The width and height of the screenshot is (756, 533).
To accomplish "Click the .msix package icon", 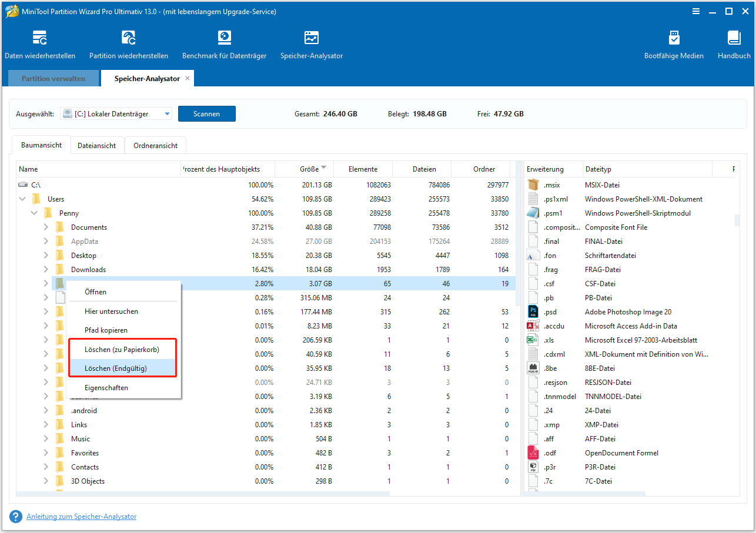I will (x=533, y=185).
